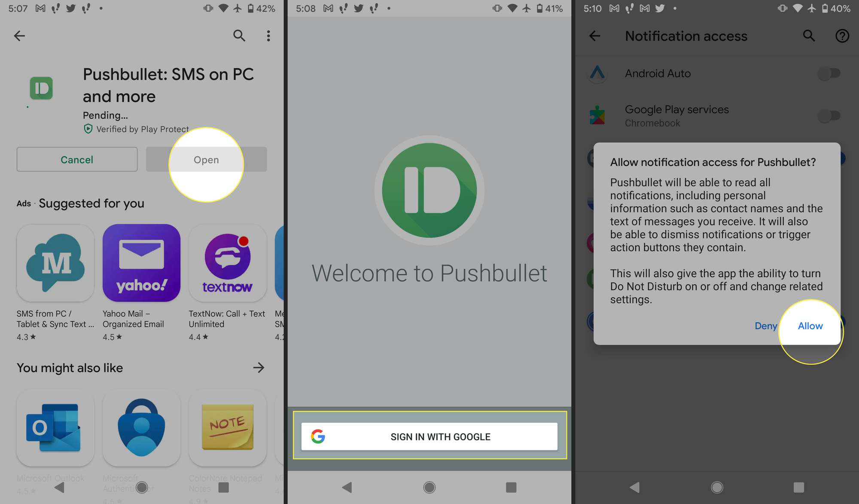The image size is (859, 504).
Task: Open the ColorNote Notepad app tile
Action: [228, 428]
